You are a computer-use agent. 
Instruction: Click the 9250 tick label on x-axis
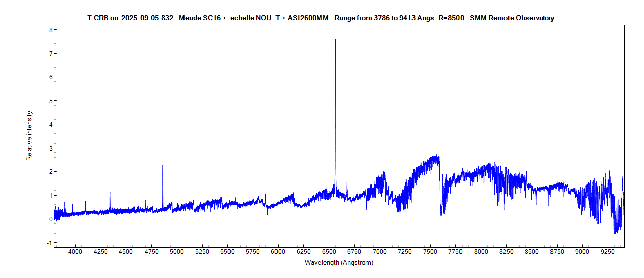[x=608, y=251]
